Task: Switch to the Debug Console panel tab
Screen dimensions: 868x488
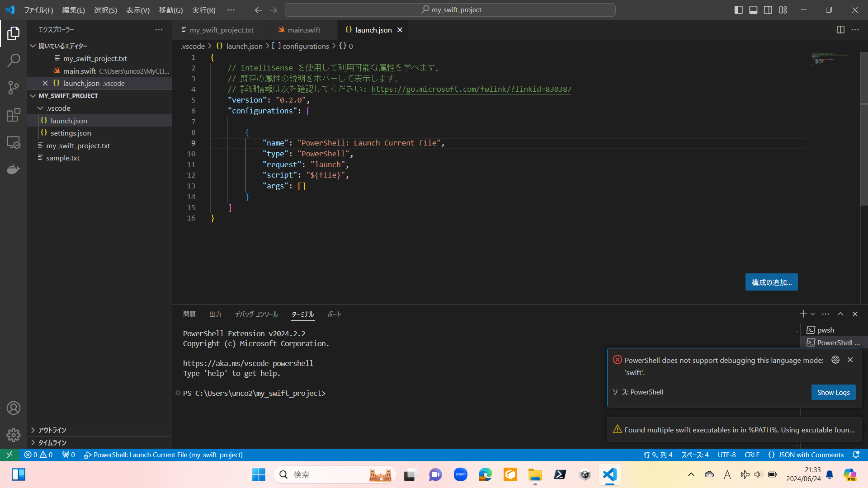Action: click(x=256, y=314)
